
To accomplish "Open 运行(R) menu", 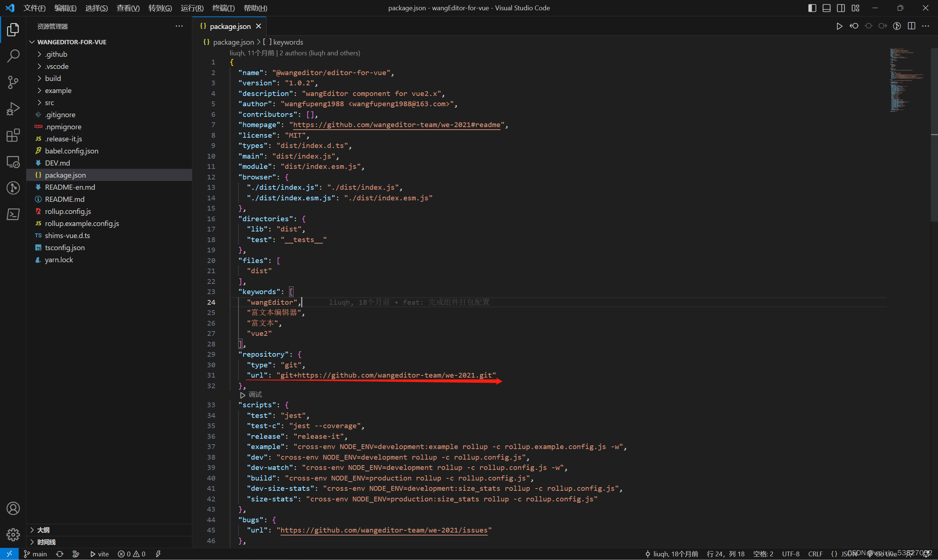I will click(192, 8).
